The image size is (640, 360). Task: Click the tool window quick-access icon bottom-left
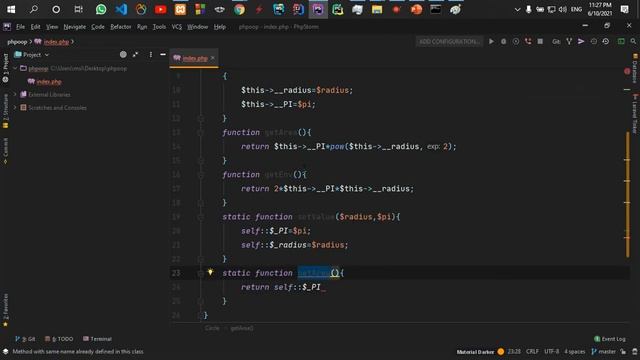pos(5,352)
